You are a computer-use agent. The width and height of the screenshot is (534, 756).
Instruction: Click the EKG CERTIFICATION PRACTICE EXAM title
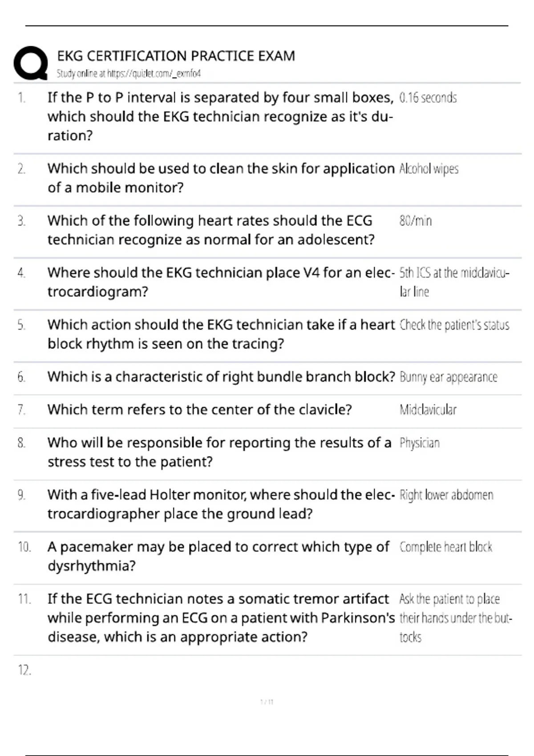(x=176, y=56)
